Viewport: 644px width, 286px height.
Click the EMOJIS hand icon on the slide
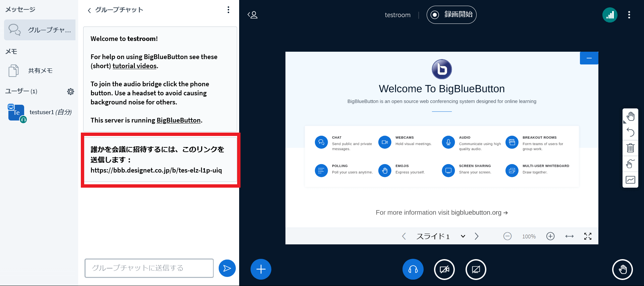coord(385,171)
